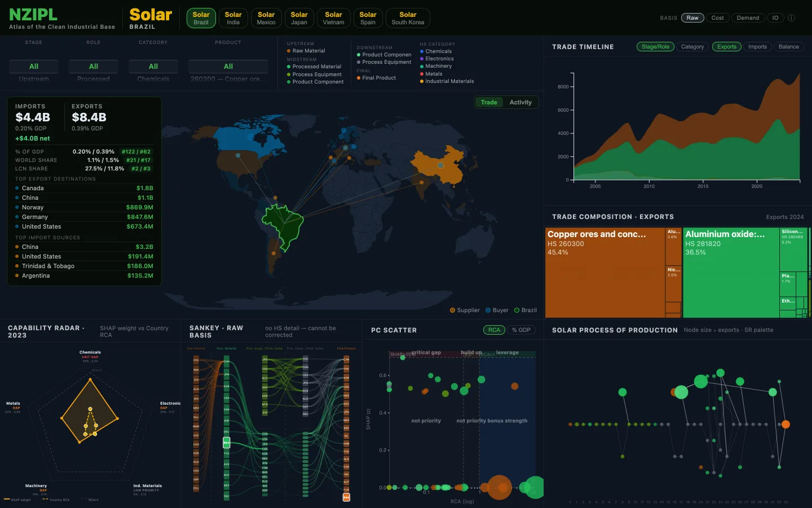Click the NZIPL logo
The image size is (812, 508).
[33, 14]
